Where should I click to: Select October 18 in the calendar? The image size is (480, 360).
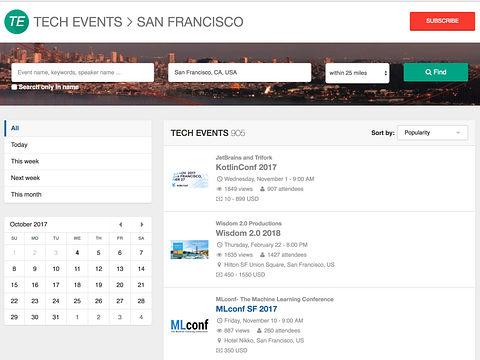[x=77, y=285]
